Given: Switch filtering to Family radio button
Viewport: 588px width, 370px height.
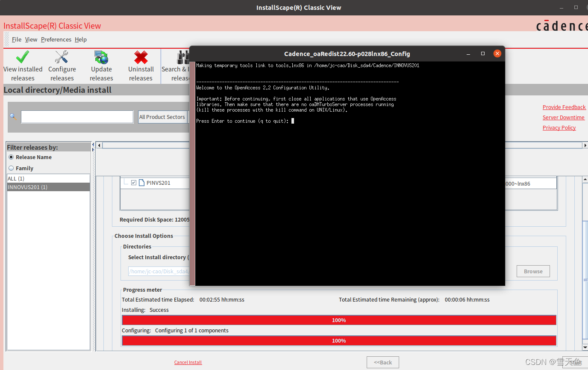Looking at the screenshot, I should (x=11, y=168).
